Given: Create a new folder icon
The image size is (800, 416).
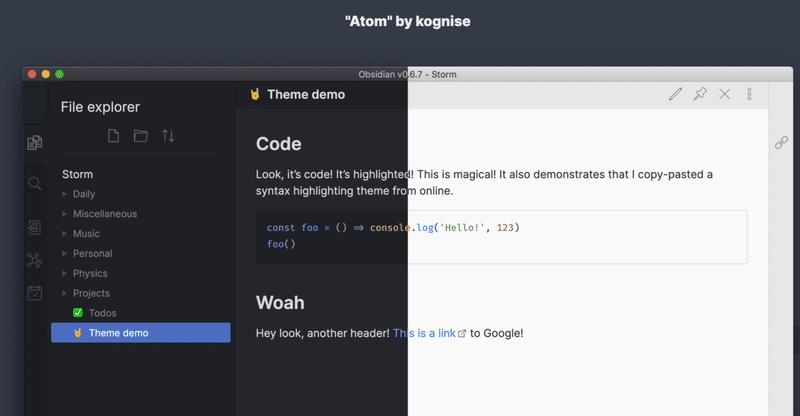Looking at the screenshot, I should (x=141, y=136).
